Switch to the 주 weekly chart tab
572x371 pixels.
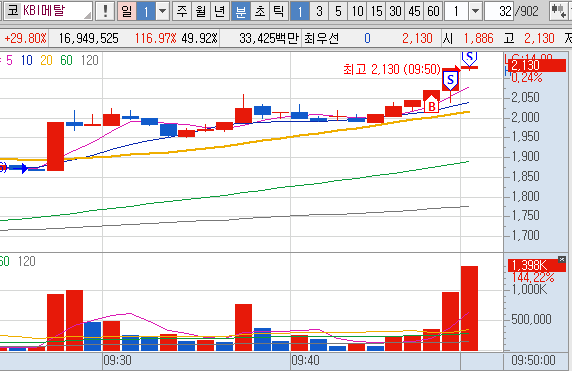[181, 11]
